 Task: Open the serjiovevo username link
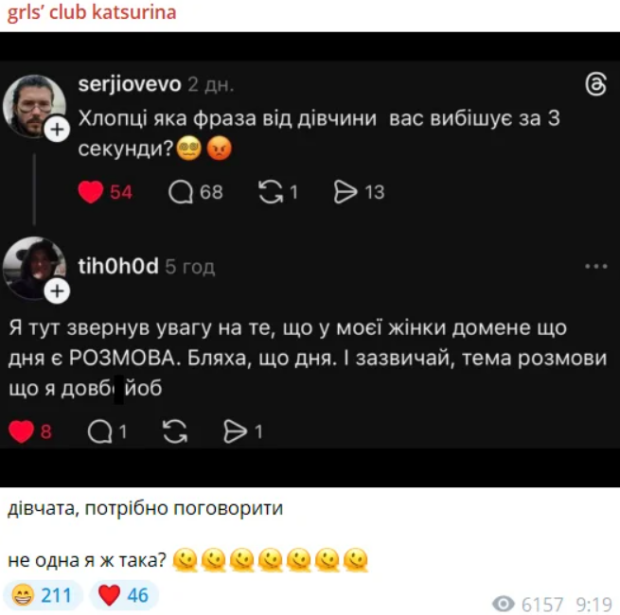(x=130, y=84)
